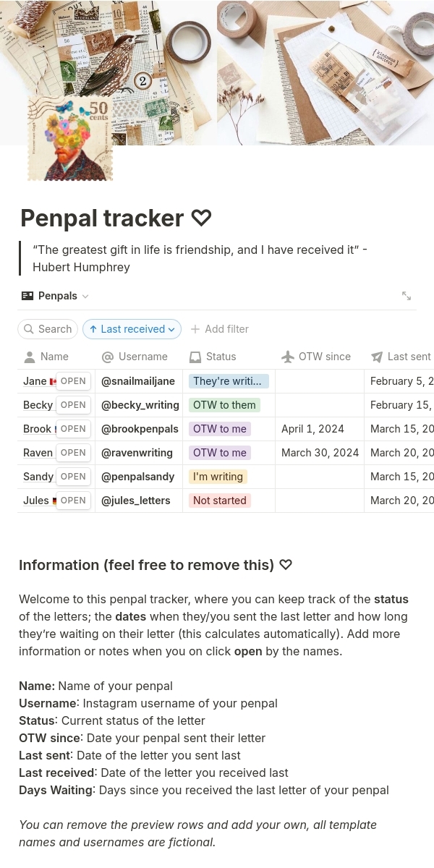Click the Status column header icon
The height and width of the screenshot is (868, 434).
click(x=195, y=357)
